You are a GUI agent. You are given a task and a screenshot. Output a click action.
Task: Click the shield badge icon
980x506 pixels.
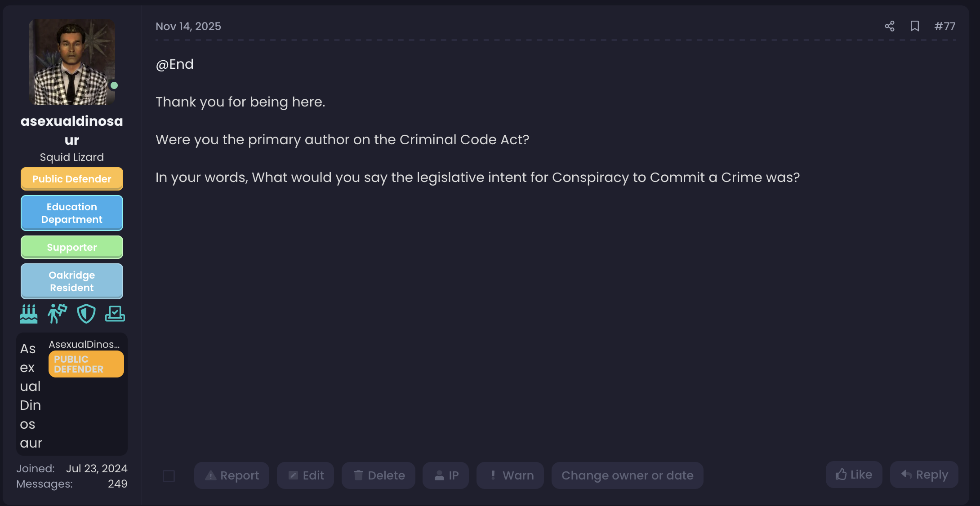coord(86,314)
